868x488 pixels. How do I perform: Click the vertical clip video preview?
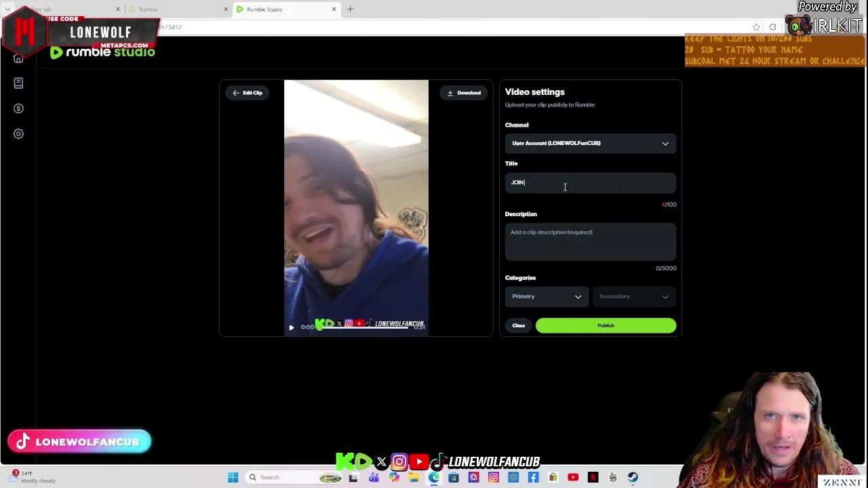click(356, 207)
